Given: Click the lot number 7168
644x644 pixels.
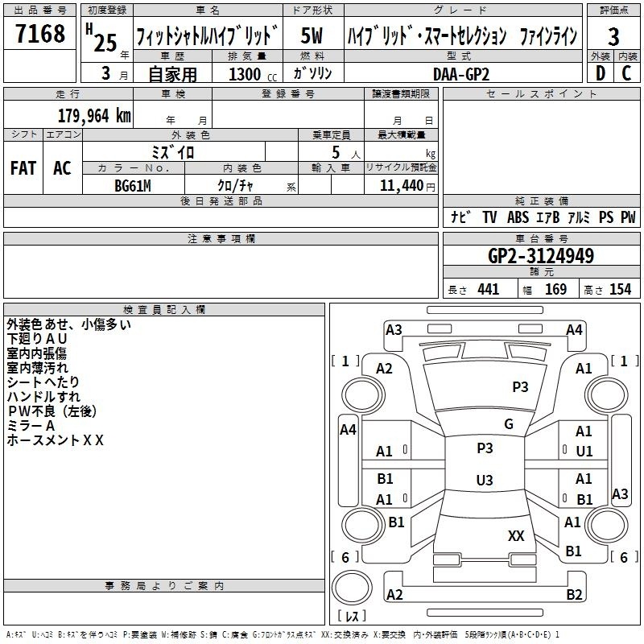Looking at the screenshot, I should point(40,35).
